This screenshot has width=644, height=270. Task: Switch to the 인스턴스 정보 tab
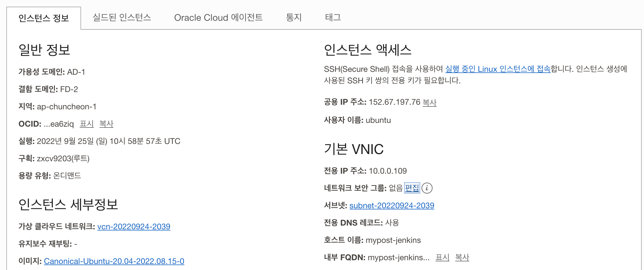coord(44,18)
